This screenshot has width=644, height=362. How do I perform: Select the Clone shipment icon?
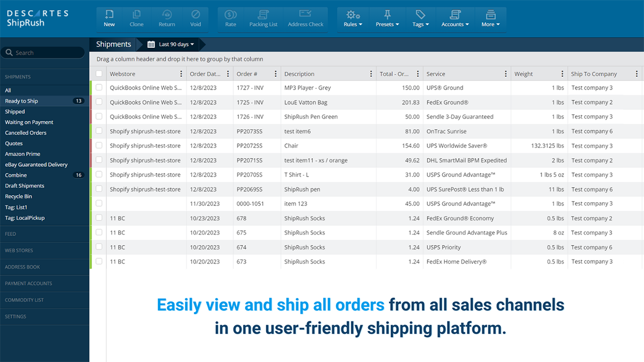click(136, 18)
